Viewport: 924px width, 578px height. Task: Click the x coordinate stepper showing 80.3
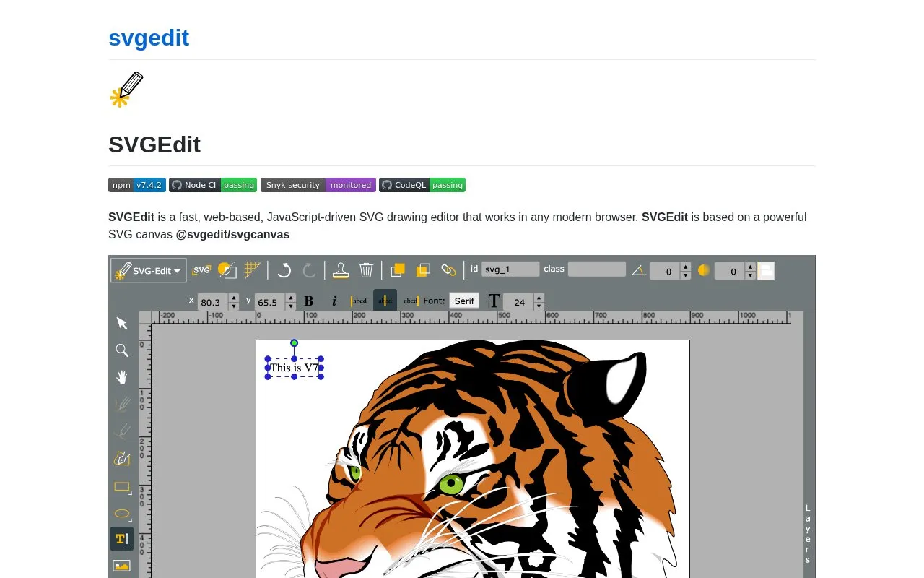click(x=219, y=301)
